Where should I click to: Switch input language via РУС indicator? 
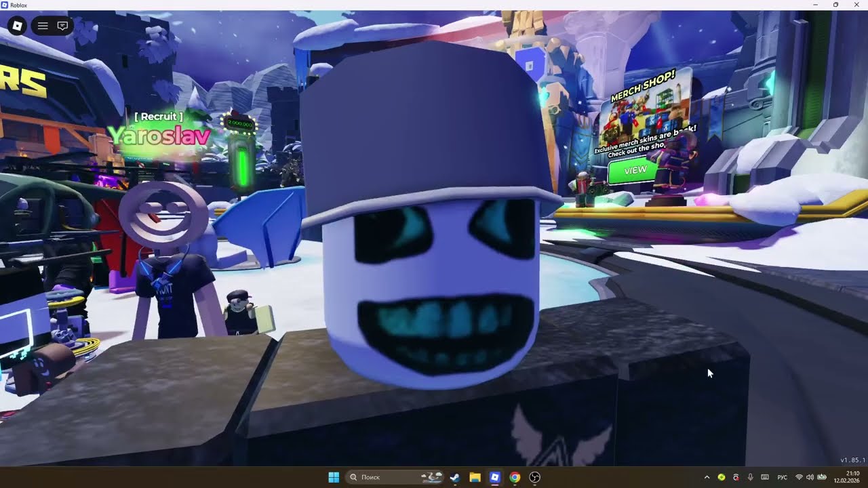(x=782, y=477)
